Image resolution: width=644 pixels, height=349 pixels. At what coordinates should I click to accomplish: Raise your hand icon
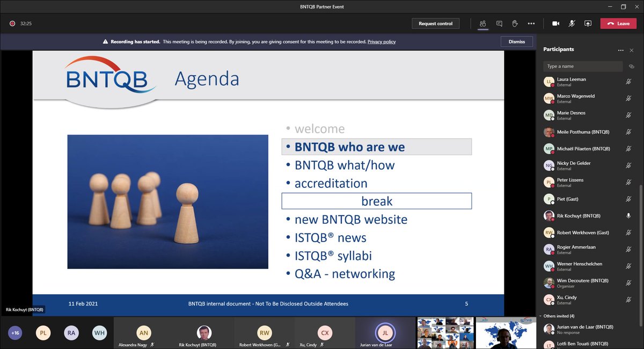tap(515, 24)
